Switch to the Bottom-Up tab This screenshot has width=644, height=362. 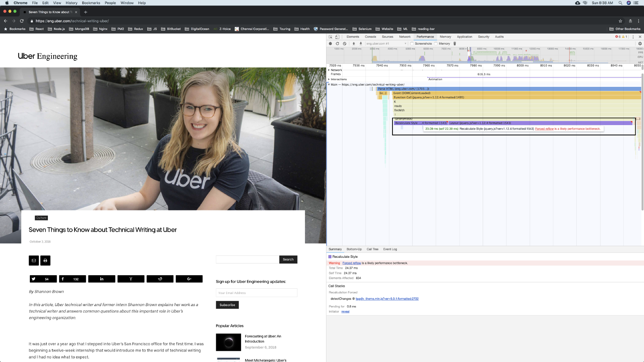click(x=354, y=249)
